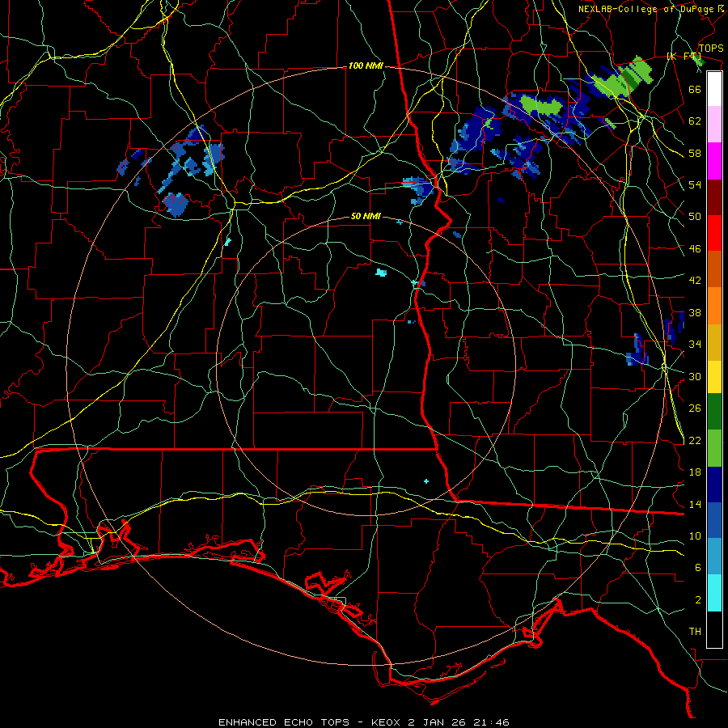Click the legend value 10

695,535
